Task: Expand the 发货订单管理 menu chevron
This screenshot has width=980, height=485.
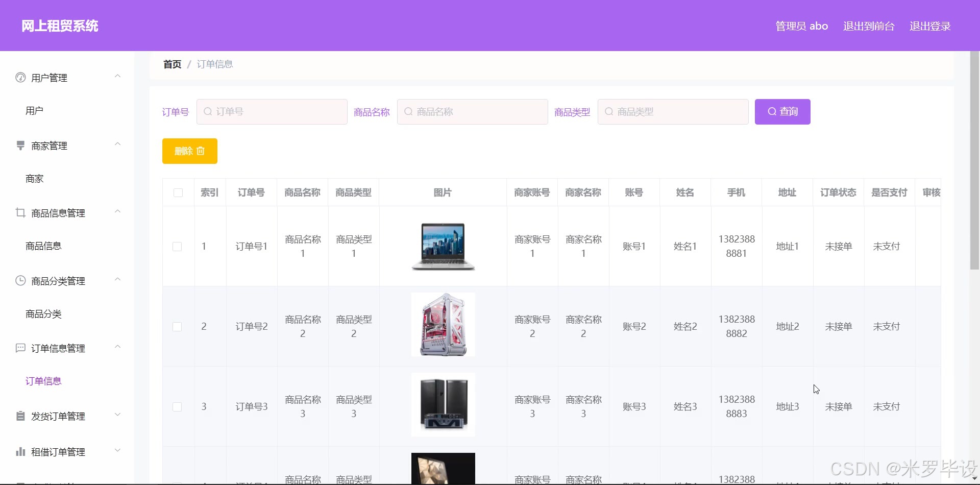Action: 118,415
